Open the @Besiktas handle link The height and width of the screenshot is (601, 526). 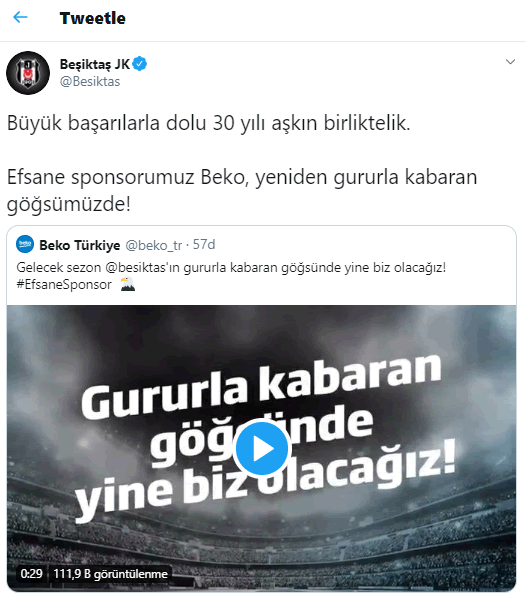[x=90, y=82]
